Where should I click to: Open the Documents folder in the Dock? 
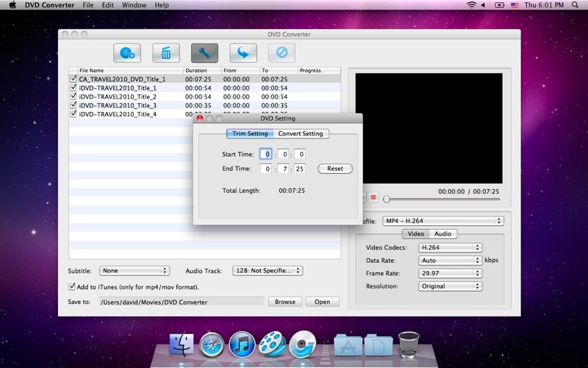379,345
